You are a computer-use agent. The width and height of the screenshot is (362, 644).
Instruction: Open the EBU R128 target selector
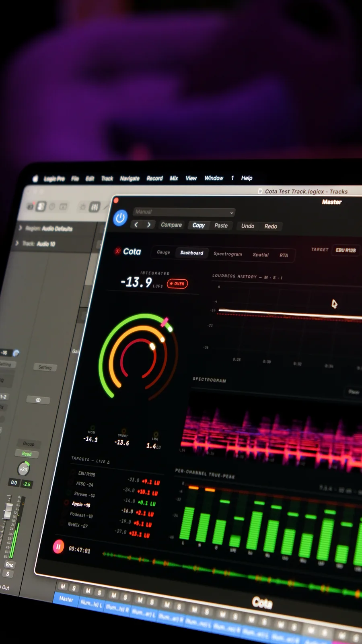(346, 250)
